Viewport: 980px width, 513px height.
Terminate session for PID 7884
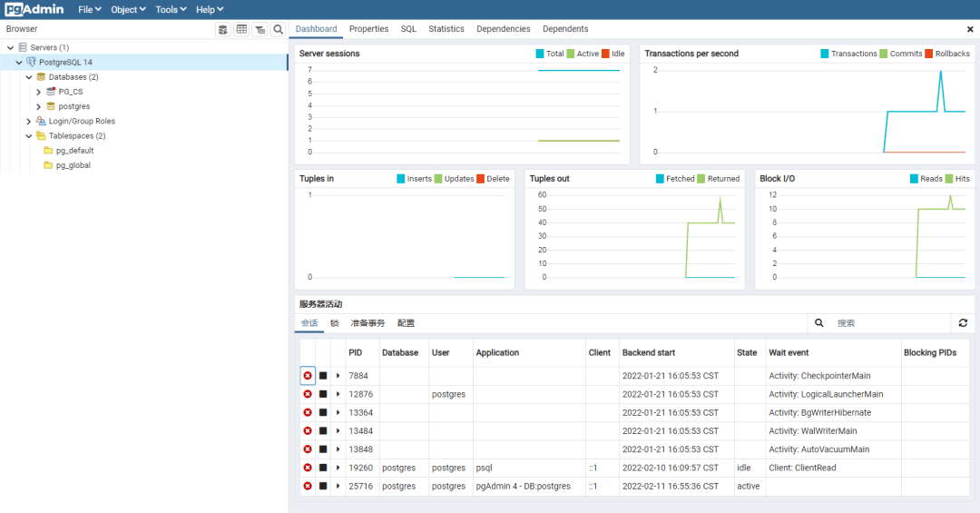[x=308, y=376]
